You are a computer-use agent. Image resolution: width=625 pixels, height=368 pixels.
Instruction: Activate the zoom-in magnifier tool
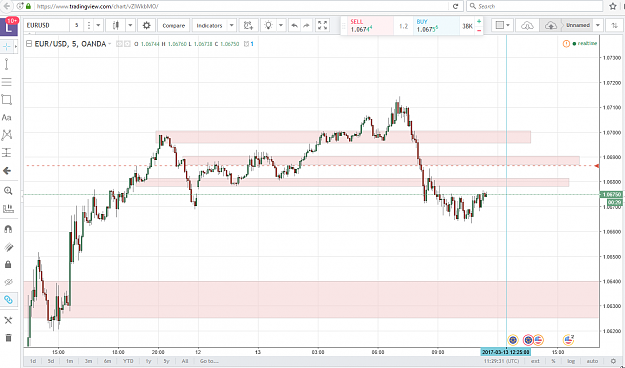tap(8, 191)
